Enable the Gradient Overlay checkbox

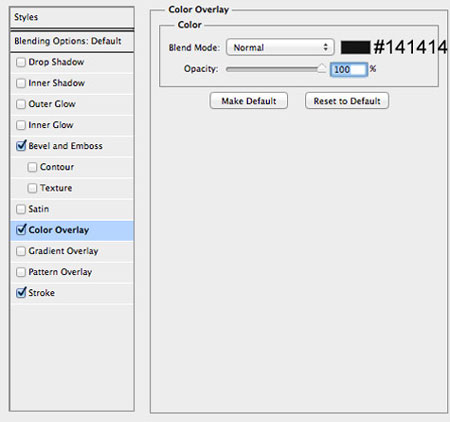pyautogui.click(x=21, y=251)
